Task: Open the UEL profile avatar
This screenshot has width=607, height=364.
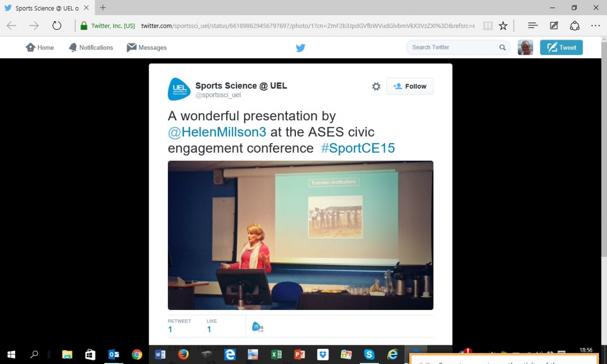Action: pyautogui.click(x=179, y=89)
